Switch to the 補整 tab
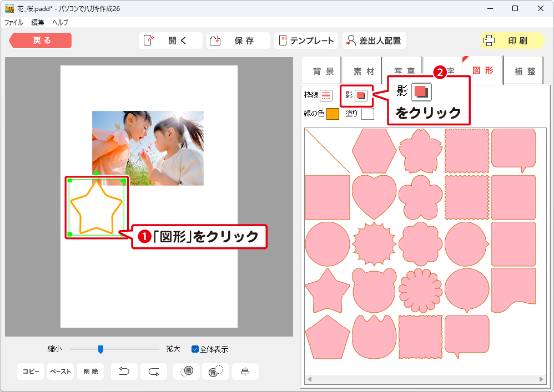This screenshot has height=392, width=554. 525,72
